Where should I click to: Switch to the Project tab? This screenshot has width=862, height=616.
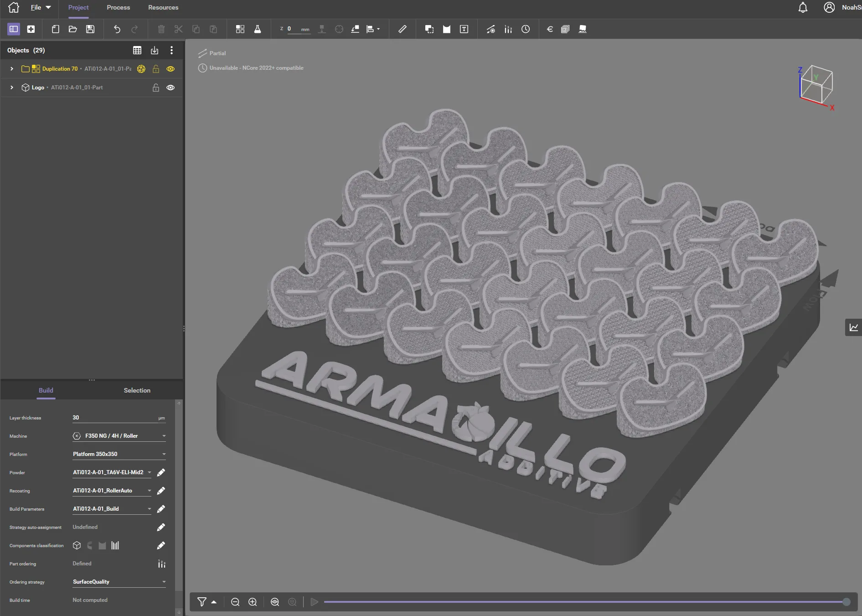[x=78, y=8]
